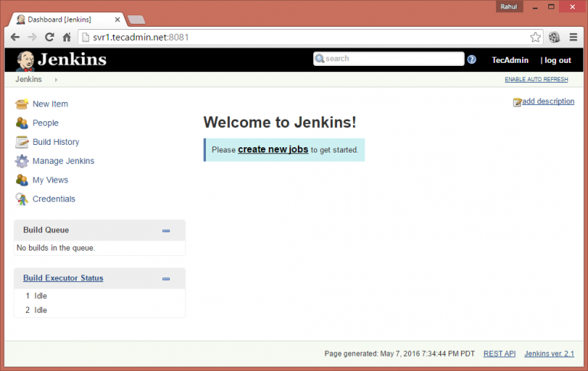This screenshot has height=371, width=588.
Task: Click the create new jobs link
Action: click(x=273, y=149)
